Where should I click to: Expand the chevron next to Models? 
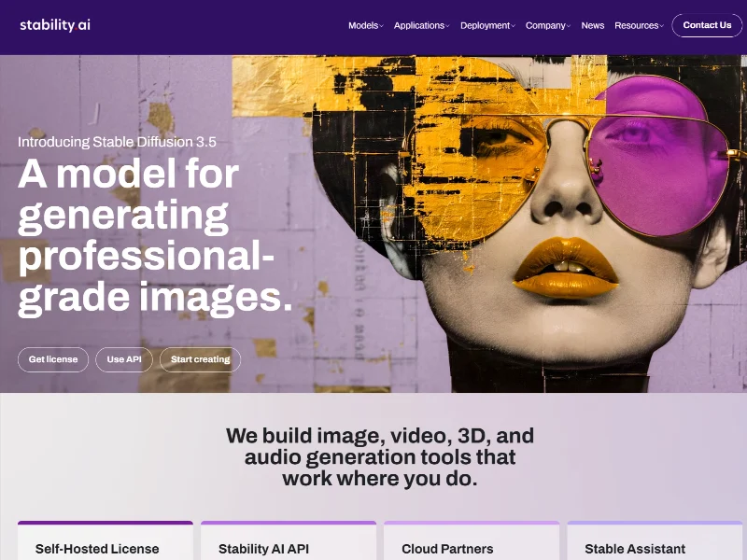(381, 26)
